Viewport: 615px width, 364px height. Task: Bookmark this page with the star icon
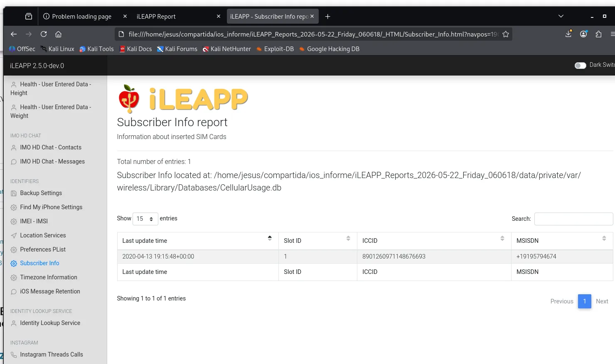pyautogui.click(x=506, y=34)
